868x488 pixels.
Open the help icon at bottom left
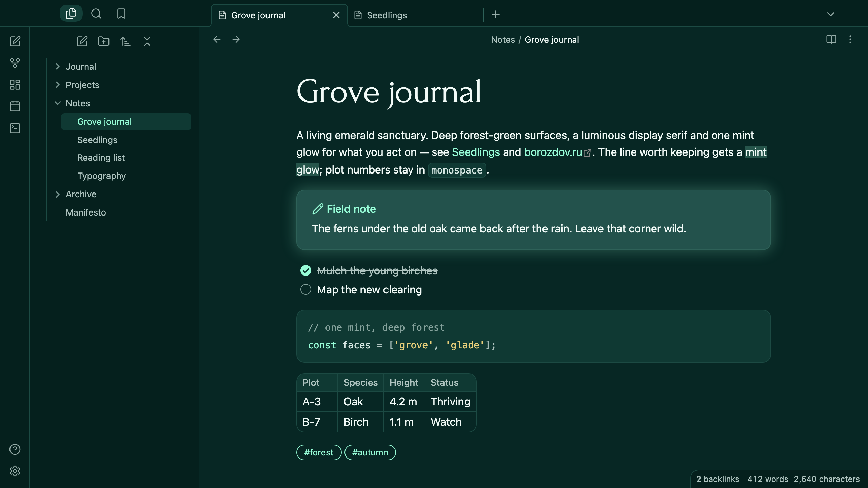tap(15, 449)
